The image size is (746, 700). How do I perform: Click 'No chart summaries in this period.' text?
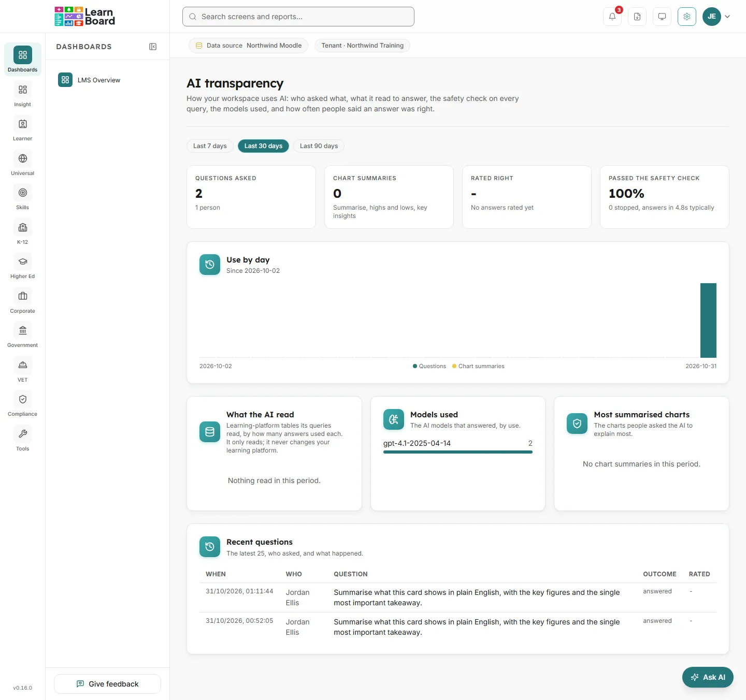[x=641, y=464]
